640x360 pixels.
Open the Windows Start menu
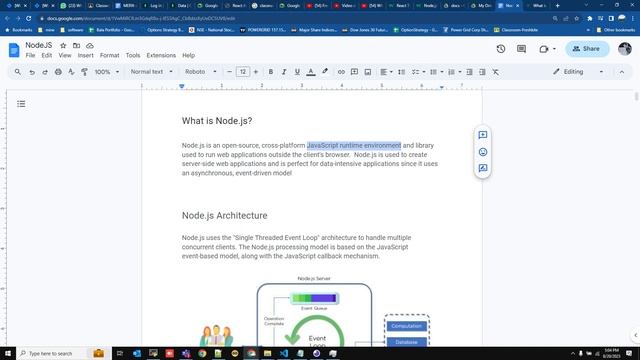(8, 353)
